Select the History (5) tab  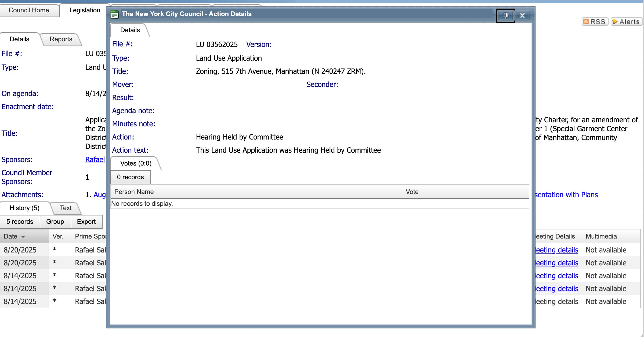24,208
